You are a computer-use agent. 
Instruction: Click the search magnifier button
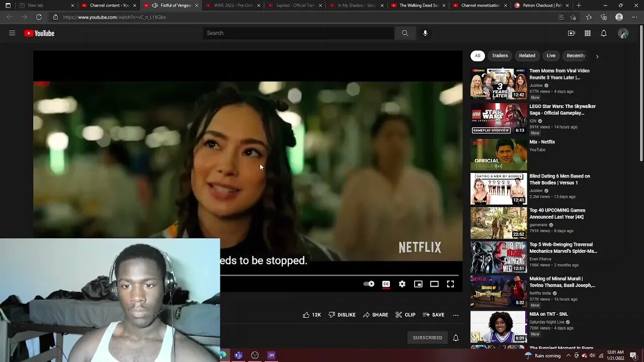tap(405, 33)
